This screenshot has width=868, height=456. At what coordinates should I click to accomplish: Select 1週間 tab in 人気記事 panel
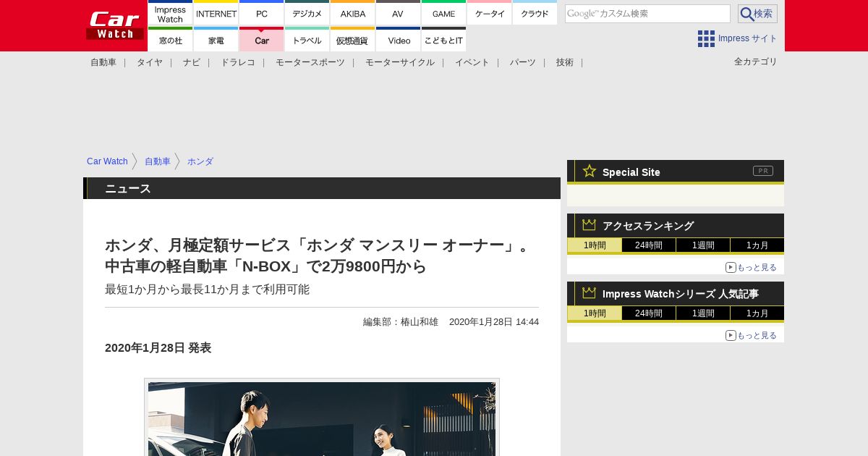point(703,313)
